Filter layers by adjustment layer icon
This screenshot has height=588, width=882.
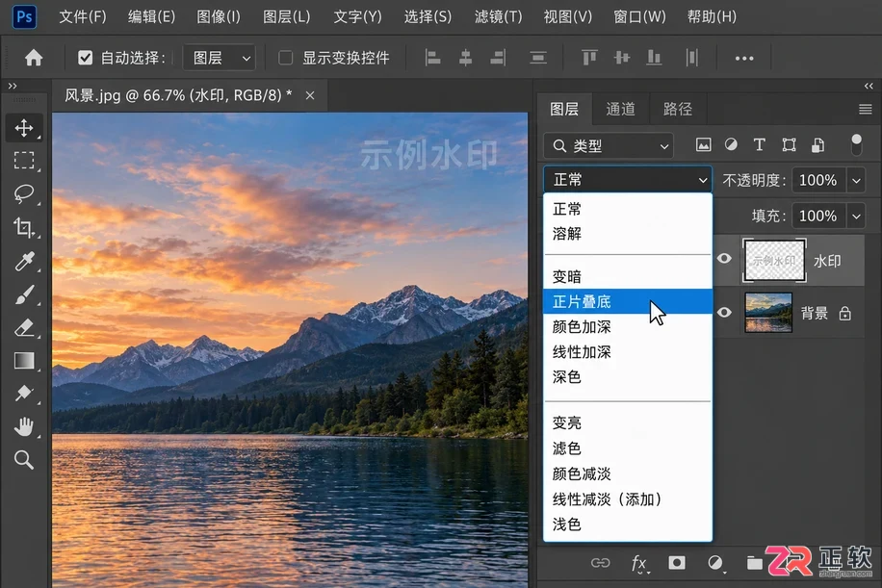click(x=731, y=145)
